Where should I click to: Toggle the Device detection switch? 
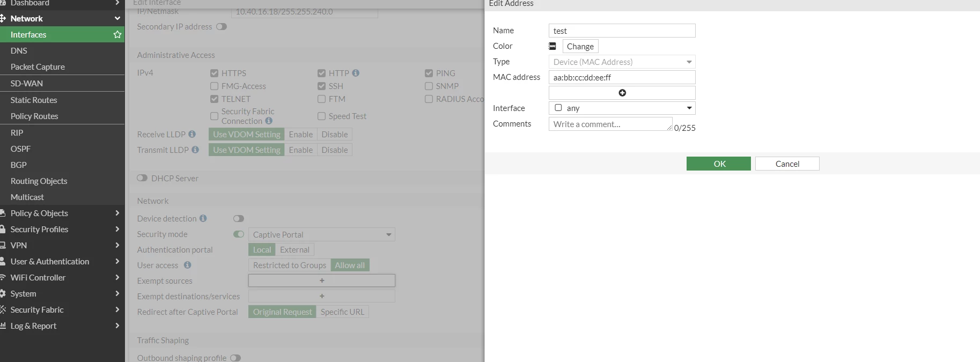click(x=239, y=218)
